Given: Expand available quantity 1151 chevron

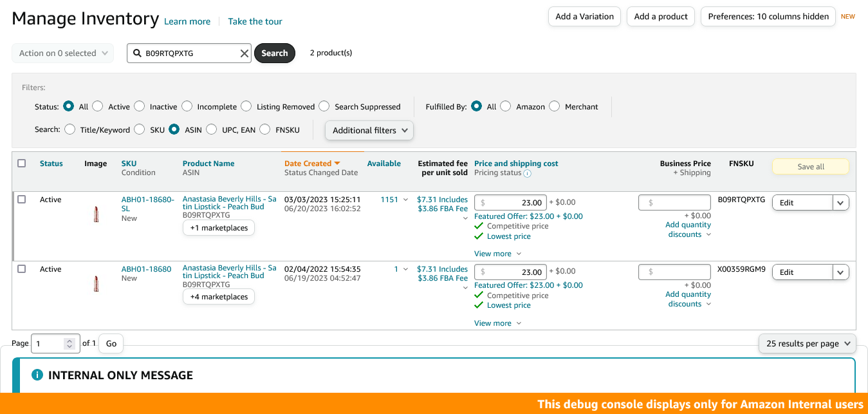Looking at the screenshot, I should point(405,200).
